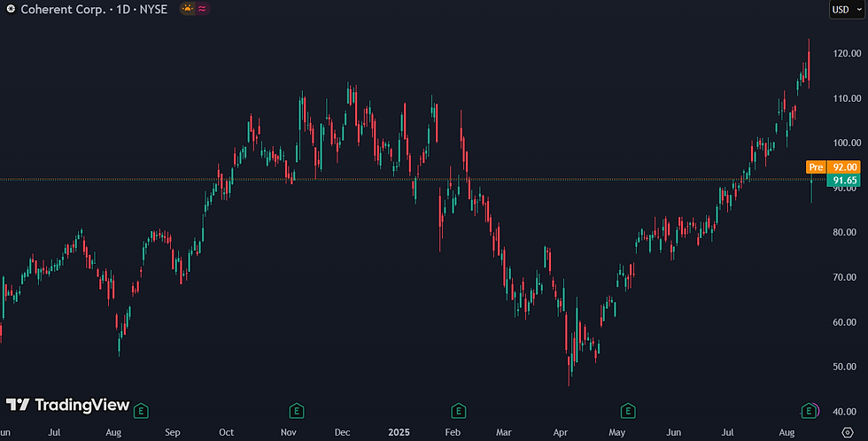Click the 110.00 price scale label
868x441 pixels.
tap(847, 98)
